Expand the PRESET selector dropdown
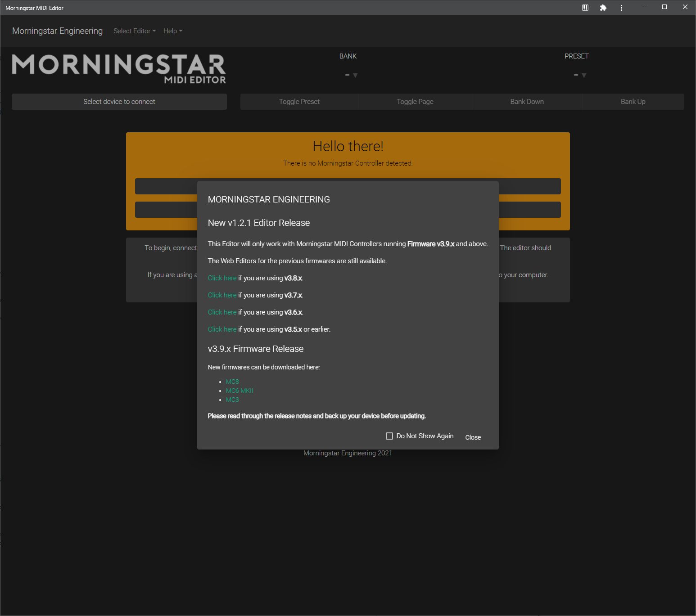This screenshot has width=696, height=616. tap(579, 75)
